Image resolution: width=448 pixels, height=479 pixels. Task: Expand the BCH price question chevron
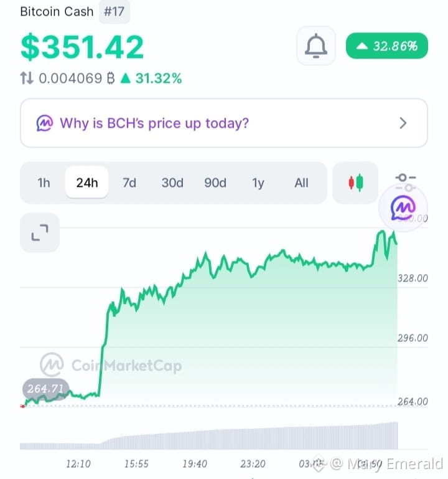(403, 123)
